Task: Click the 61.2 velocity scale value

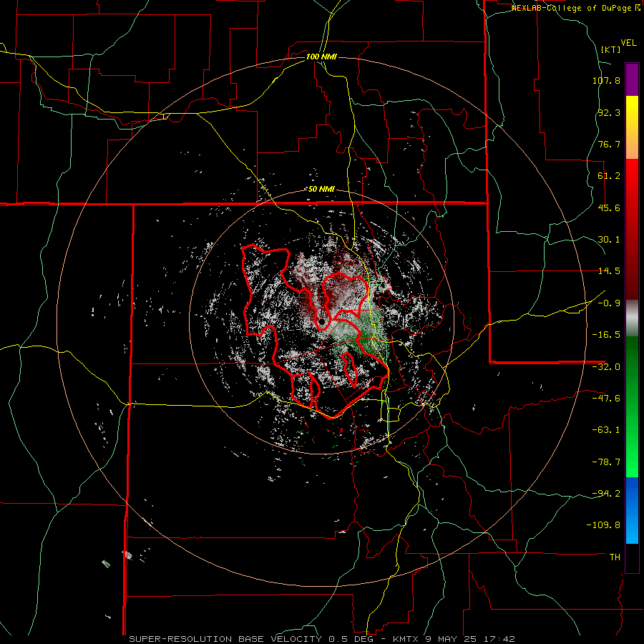Action: [609, 176]
